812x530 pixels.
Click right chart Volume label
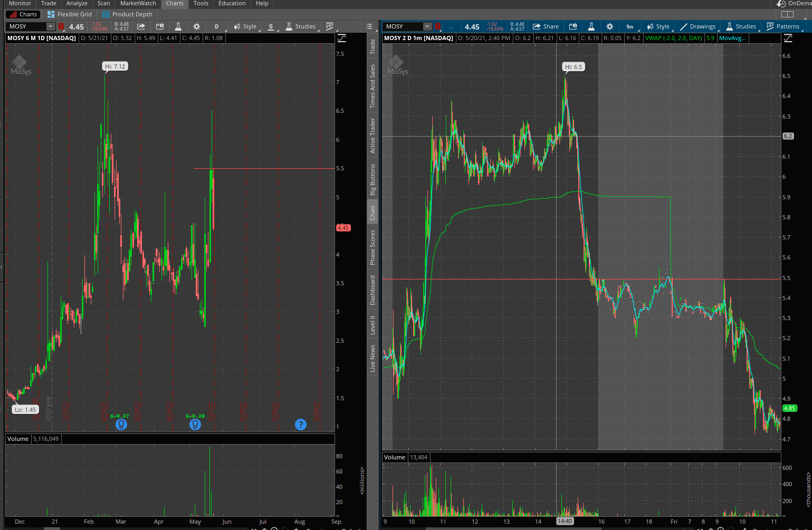click(x=395, y=457)
